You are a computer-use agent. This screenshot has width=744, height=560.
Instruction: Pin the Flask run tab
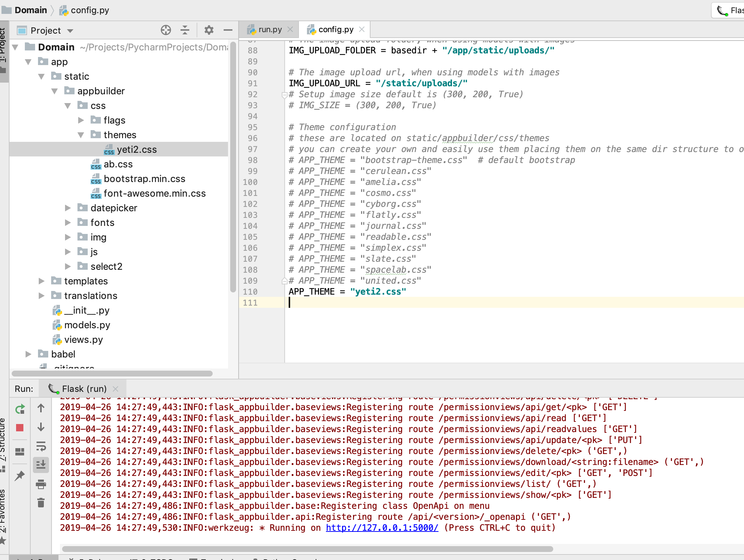pos(20,475)
